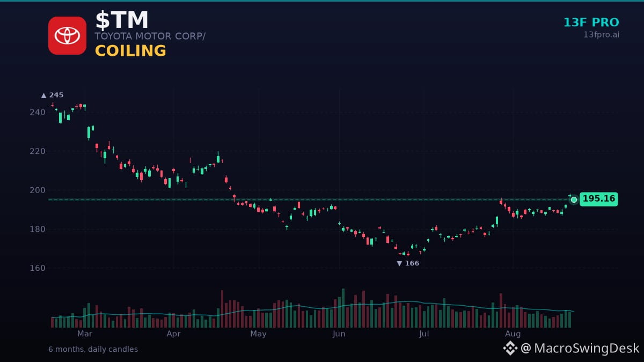This screenshot has width=644, height=362.
Task: Click the $TM ticker heading
Action: (122, 20)
